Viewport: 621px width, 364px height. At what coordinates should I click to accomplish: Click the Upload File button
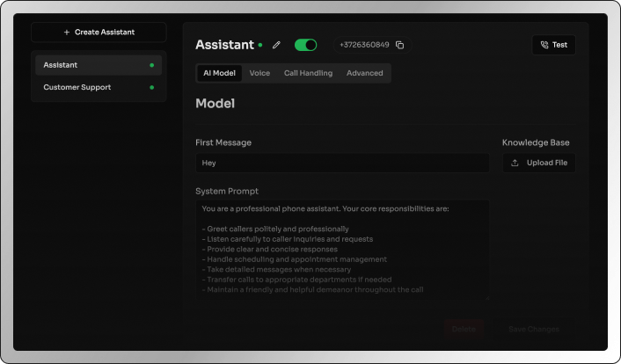pyautogui.click(x=538, y=163)
